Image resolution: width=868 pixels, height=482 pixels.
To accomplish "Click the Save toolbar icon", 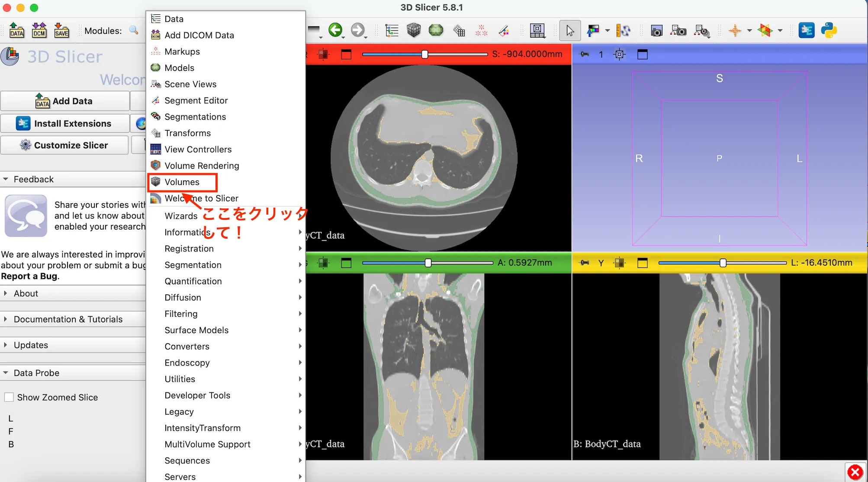I will [x=62, y=30].
